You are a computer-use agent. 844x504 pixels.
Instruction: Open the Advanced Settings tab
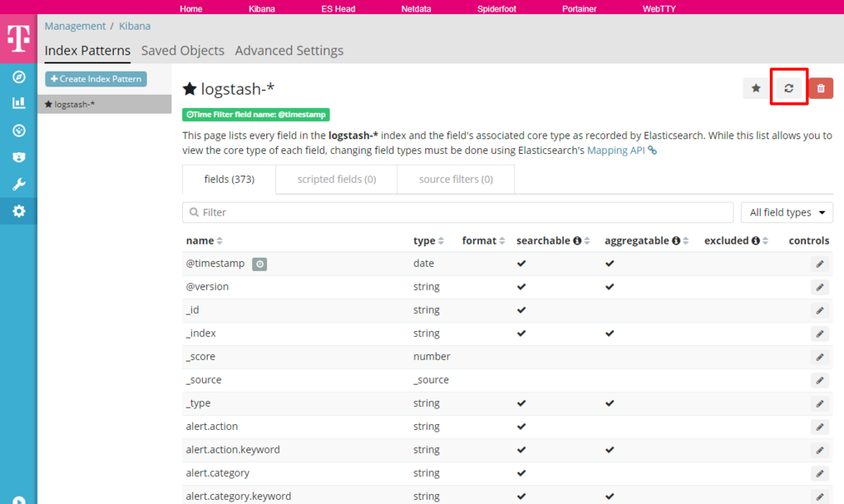click(289, 50)
